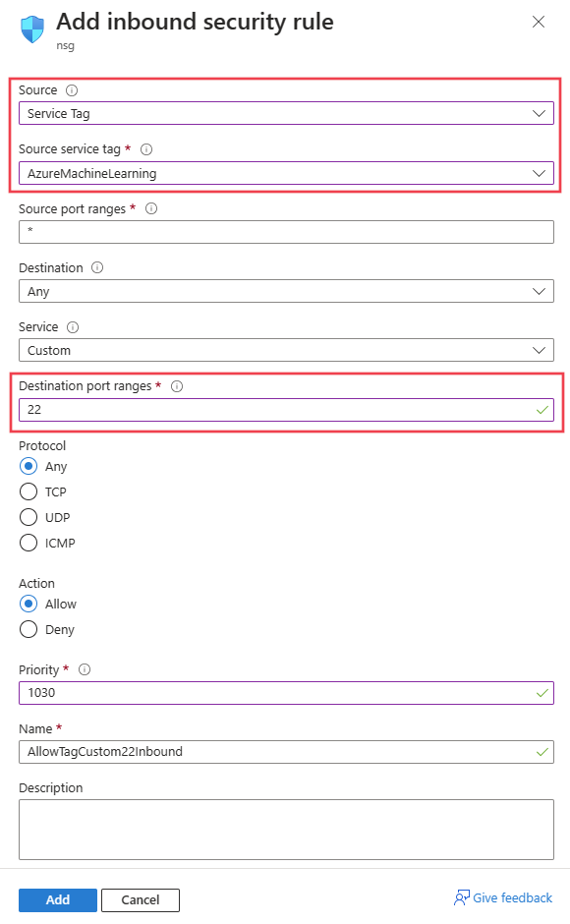The height and width of the screenshot is (924, 570).
Task: Click the Add button
Action: coord(58,899)
